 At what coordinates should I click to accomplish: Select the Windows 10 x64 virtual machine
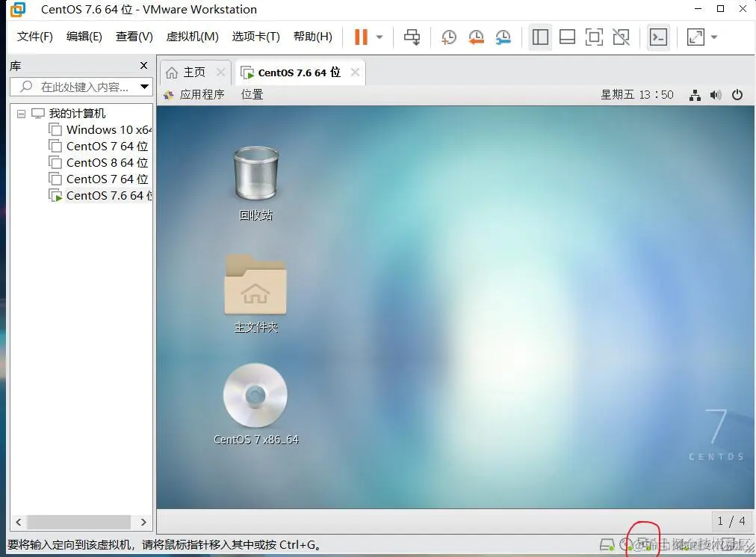coord(108,130)
